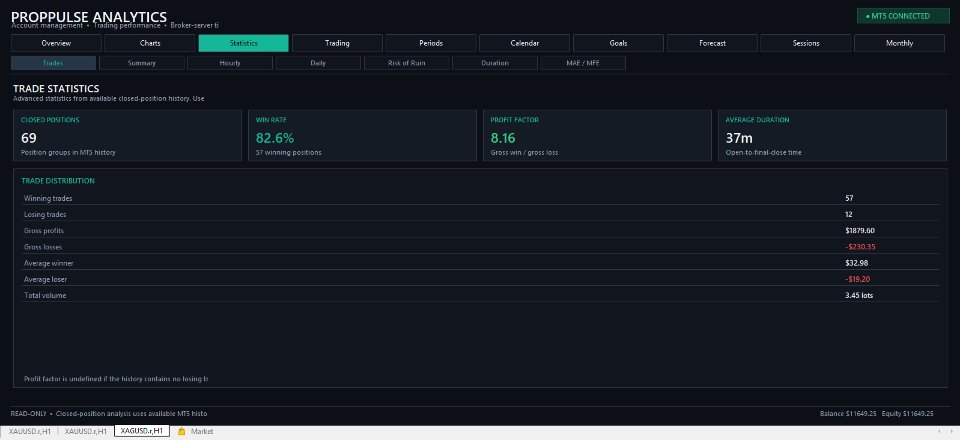Open the MAE / MFE sub-tab
The height and width of the screenshot is (440, 960).
[583, 63]
